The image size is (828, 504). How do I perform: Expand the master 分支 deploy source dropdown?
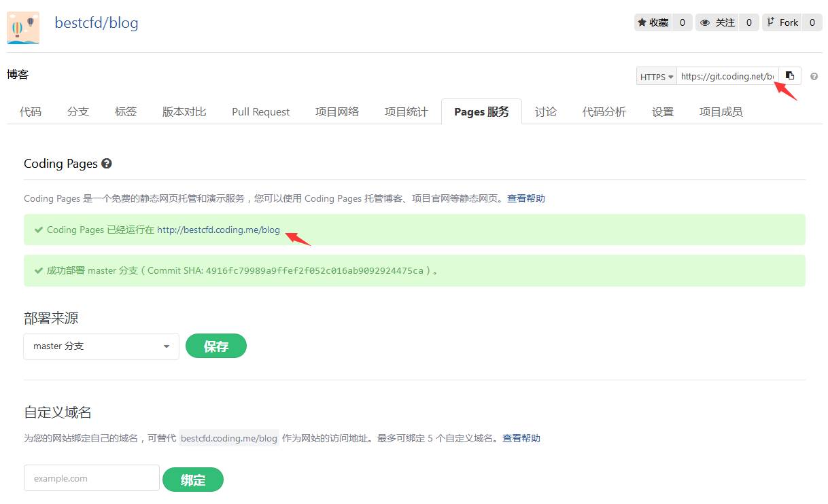(101, 346)
